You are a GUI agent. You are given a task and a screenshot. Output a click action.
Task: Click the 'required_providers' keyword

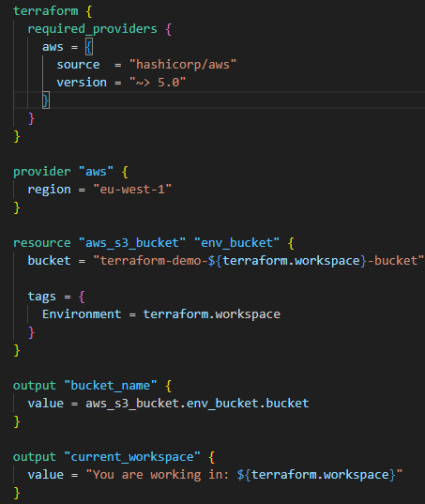(x=92, y=29)
